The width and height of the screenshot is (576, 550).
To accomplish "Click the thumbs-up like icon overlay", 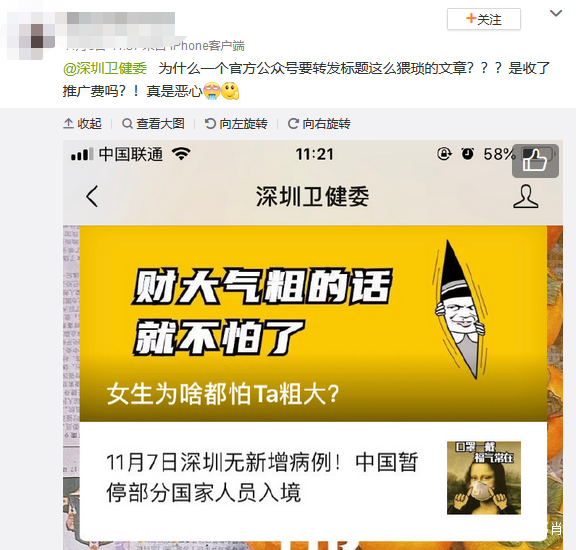I will (x=535, y=161).
